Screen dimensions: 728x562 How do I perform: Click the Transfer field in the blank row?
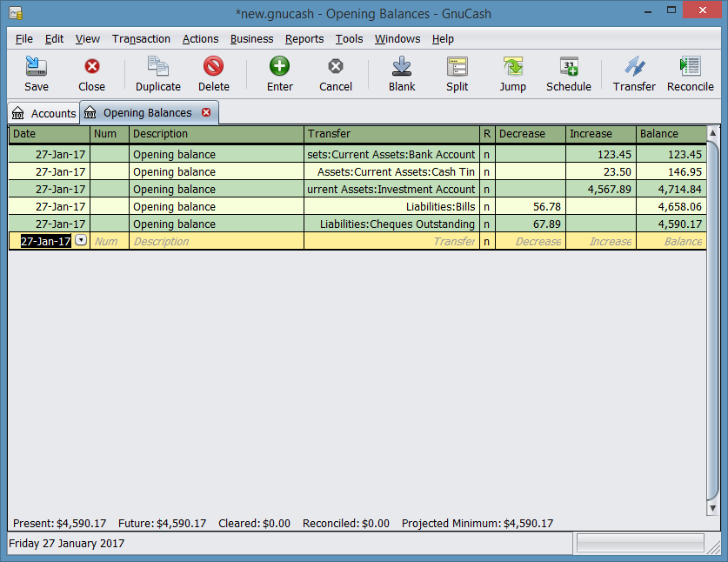pyautogui.click(x=392, y=242)
